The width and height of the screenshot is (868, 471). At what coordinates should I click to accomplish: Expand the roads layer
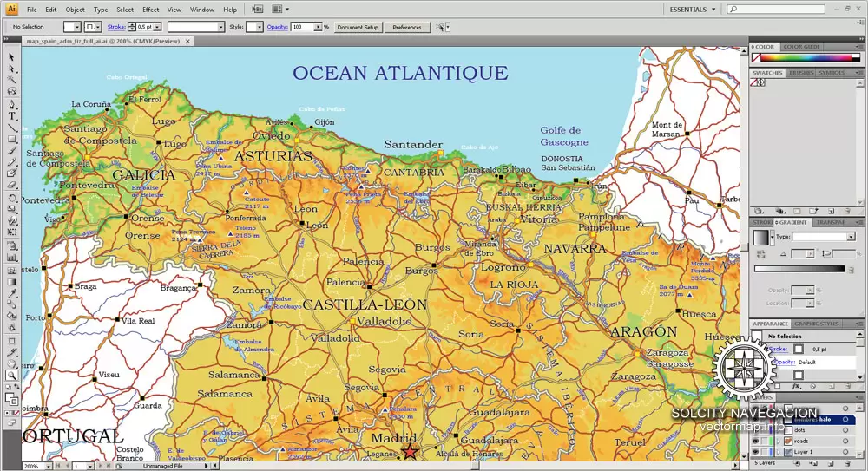[x=779, y=442]
